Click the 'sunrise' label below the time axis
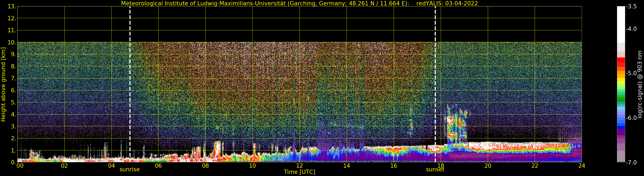644x176 pixels. tap(129, 170)
